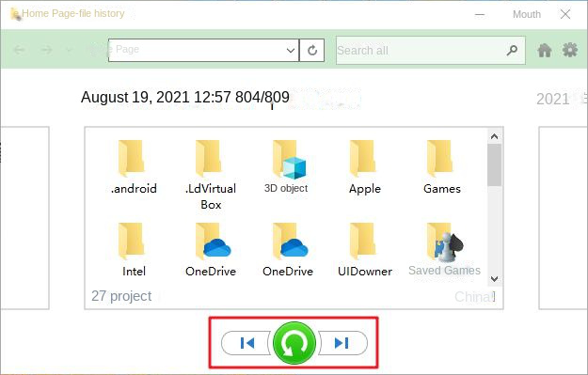Close the file history window
The height and width of the screenshot is (375, 588).
[565, 15]
